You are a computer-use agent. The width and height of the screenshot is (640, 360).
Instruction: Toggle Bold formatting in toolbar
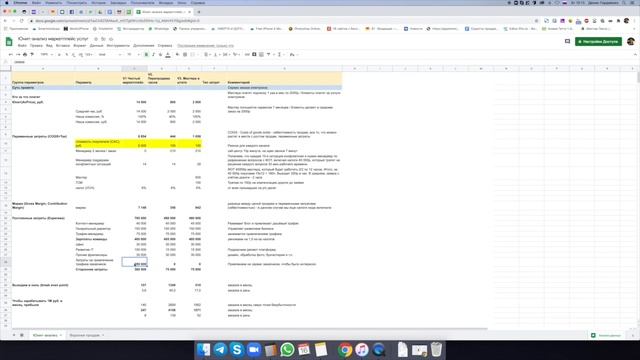(x=146, y=54)
